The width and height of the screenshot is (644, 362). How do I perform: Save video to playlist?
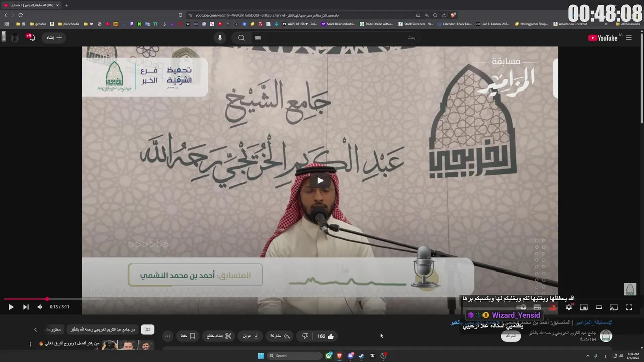188,336
